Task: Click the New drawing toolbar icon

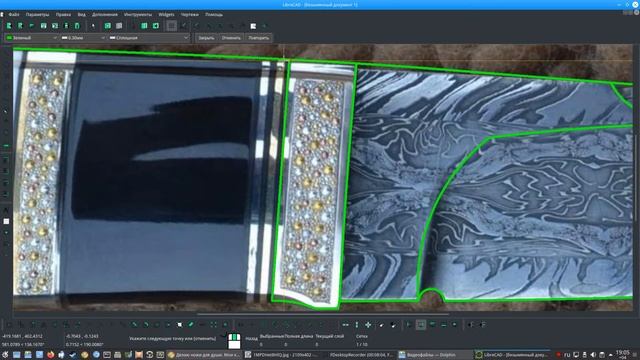Action: [9, 26]
